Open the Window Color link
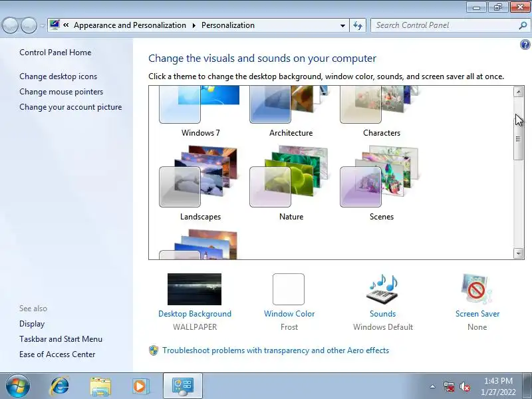Screen dimensions: 532x399 [289, 314]
